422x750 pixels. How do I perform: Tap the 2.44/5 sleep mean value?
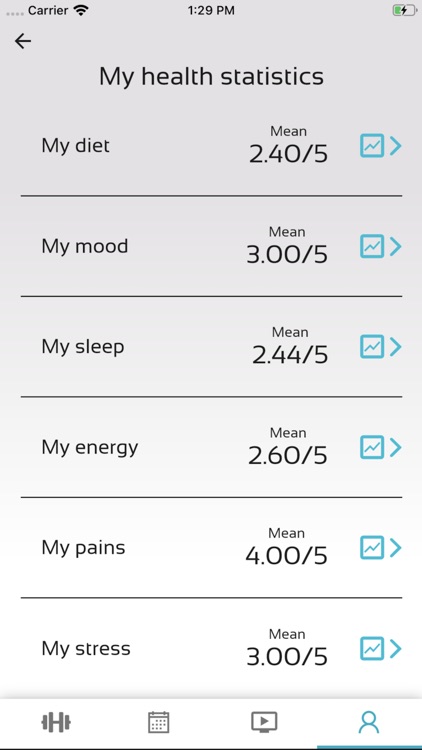290,355
